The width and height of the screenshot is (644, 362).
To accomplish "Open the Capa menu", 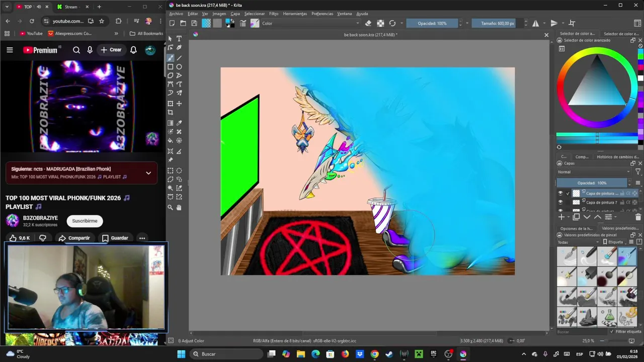I will click(x=235, y=14).
